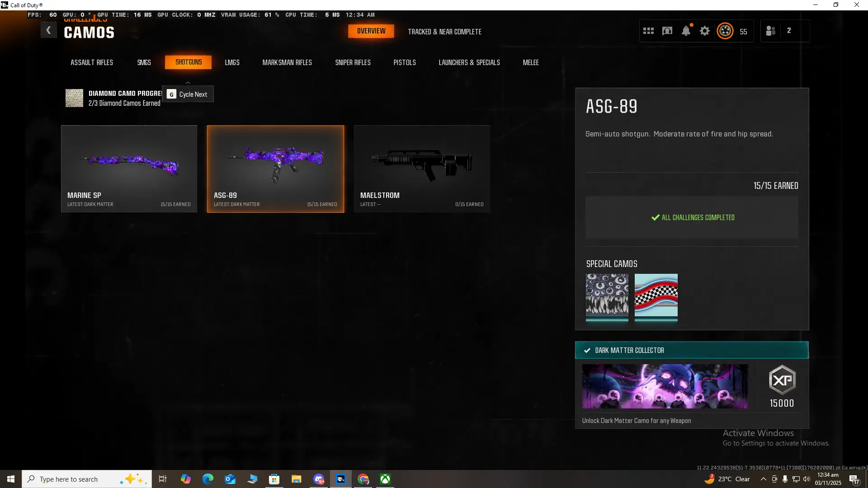Show hidden system tray icons
Image resolution: width=868 pixels, height=488 pixels.
[x=763, y=479]
